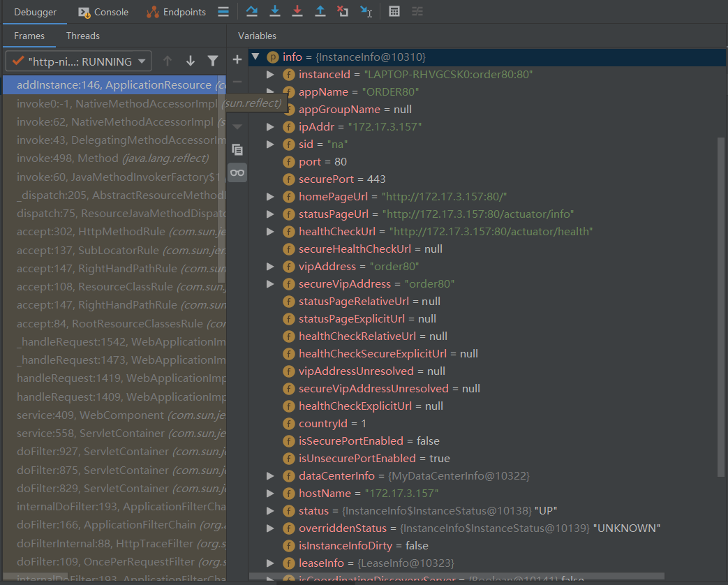Select the isUnsecurePortEnabled = true row
The image size is (728, 585).
(x=486, y=459)
